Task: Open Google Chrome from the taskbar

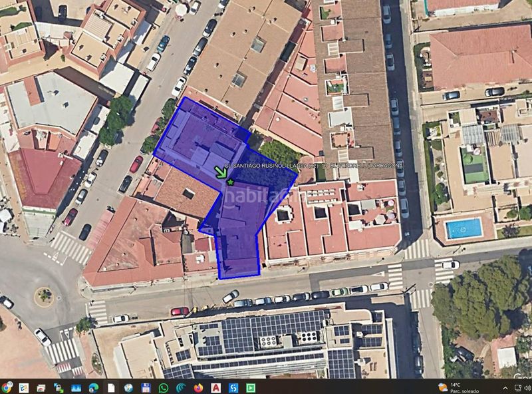Action: tap(6, 387)
